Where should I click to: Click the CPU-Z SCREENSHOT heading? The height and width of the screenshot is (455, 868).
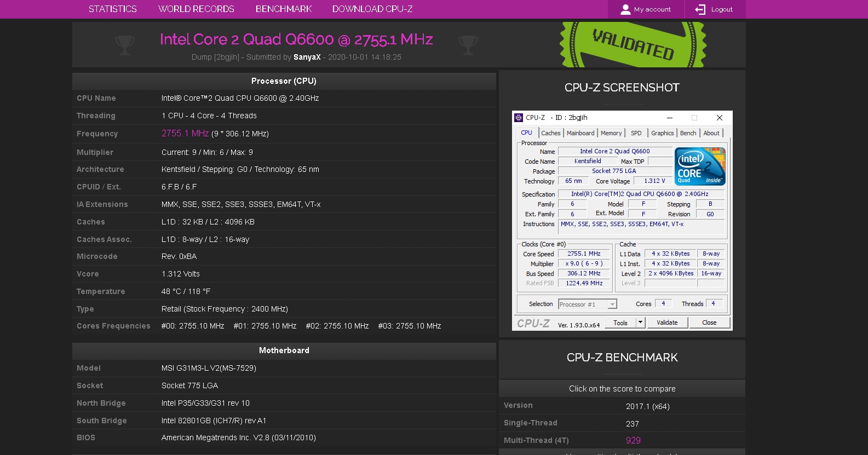pos(622,88)
